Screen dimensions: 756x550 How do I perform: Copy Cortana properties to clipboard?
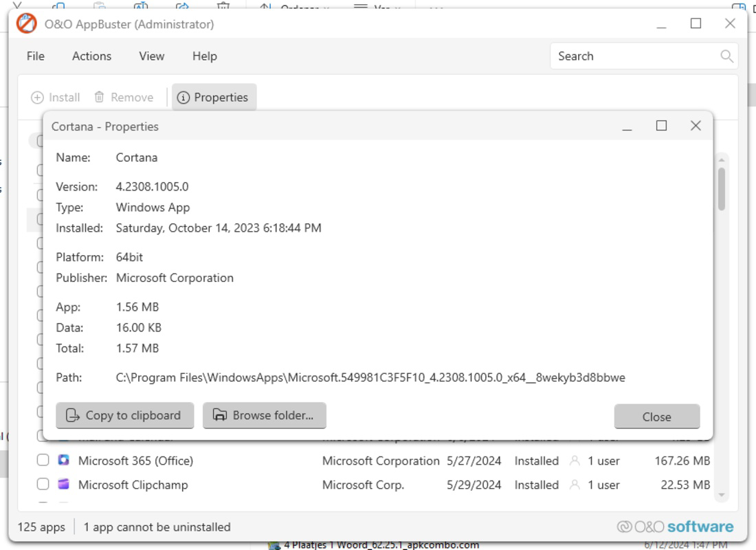pyautogui.click(x=125, y=415)
